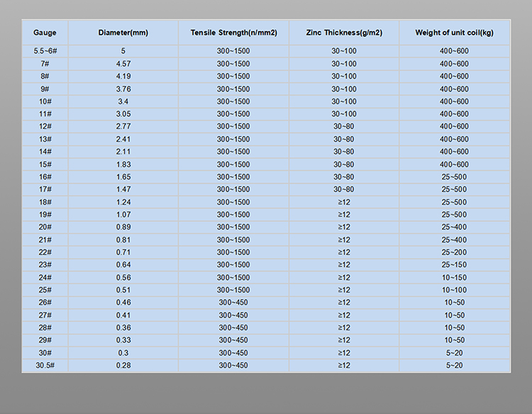
Task: Click the 27# gauge cell
Action: pos(45,315)
